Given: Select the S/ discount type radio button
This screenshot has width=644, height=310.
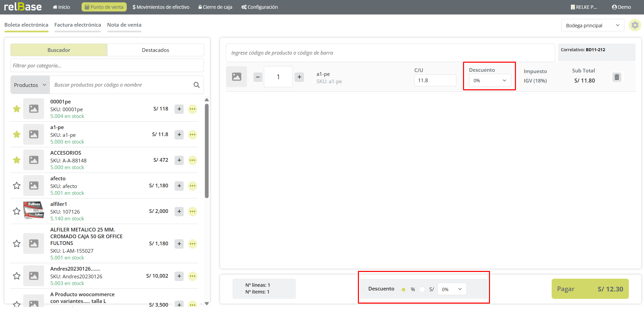Looking at the screenshot, I should tap(422, 289).
